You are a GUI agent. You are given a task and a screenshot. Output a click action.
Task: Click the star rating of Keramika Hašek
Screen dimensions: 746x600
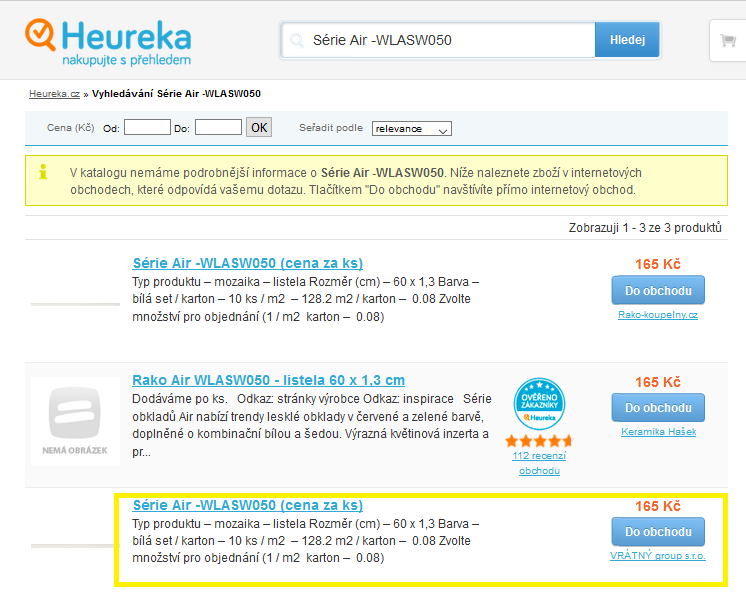(539, 441)
